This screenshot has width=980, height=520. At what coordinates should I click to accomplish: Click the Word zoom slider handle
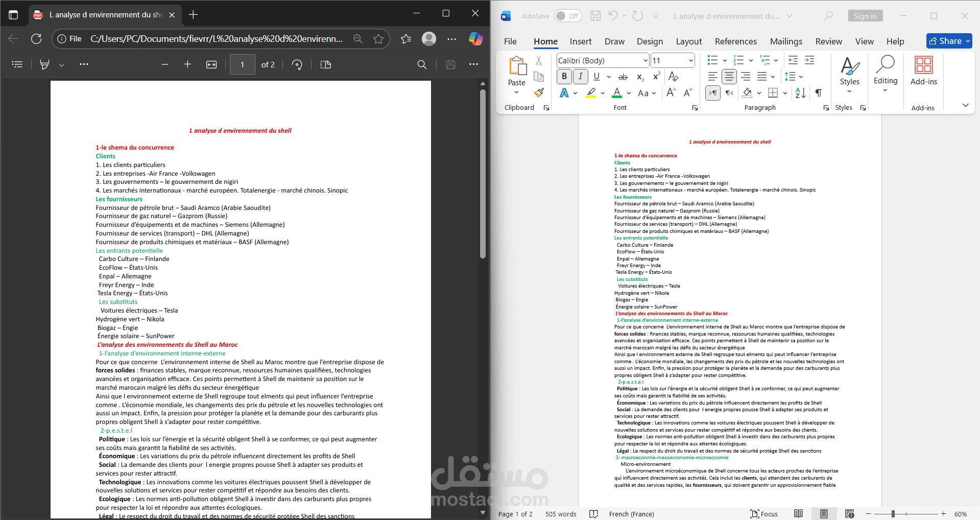pyautogui.click(x=893, y=514)
